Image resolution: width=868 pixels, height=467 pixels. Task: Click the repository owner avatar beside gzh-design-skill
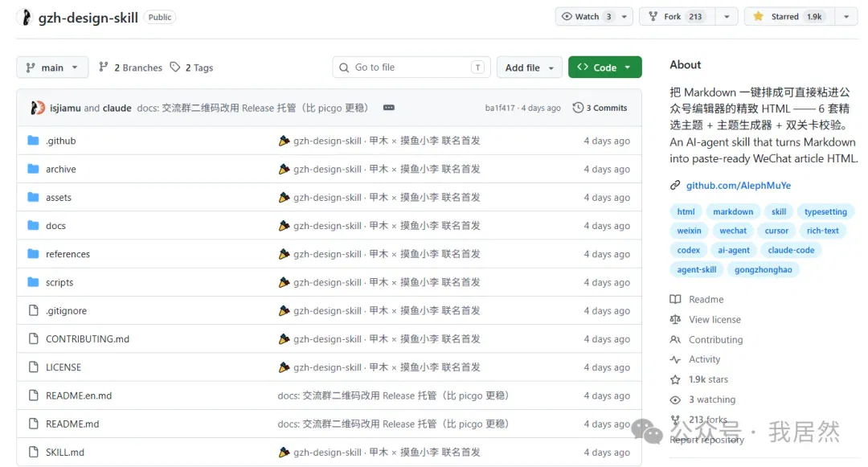point(26,17)
